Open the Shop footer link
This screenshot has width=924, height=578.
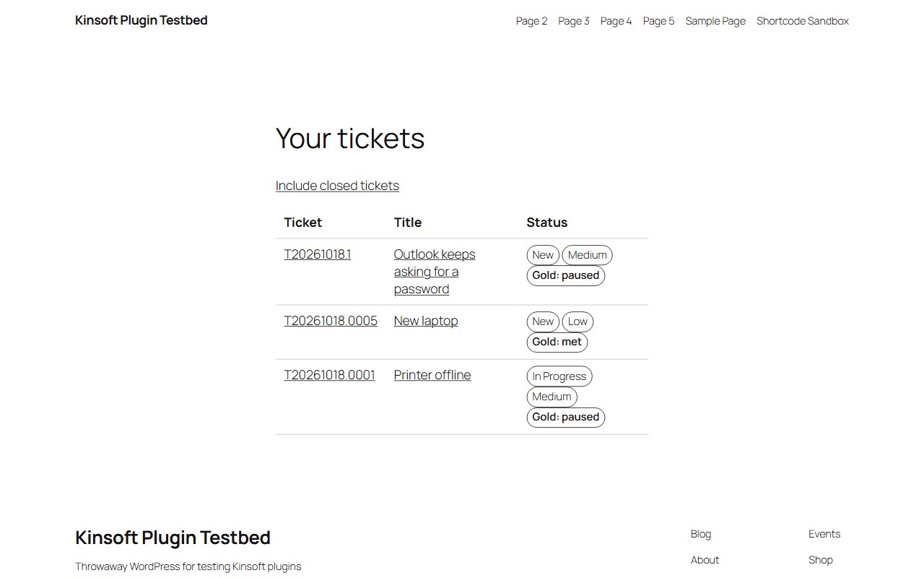click(x=821, y=560)
